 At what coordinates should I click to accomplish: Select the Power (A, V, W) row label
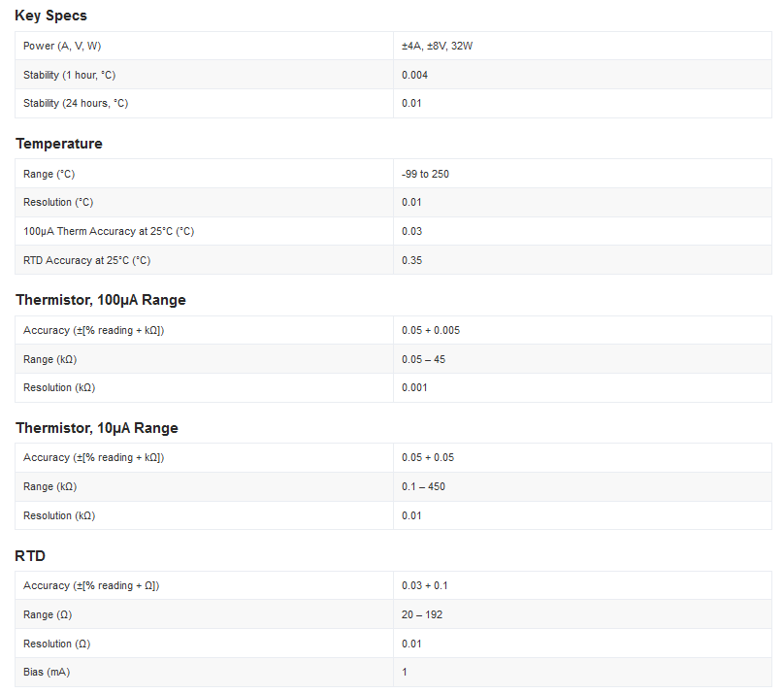[x=62, y=46]
